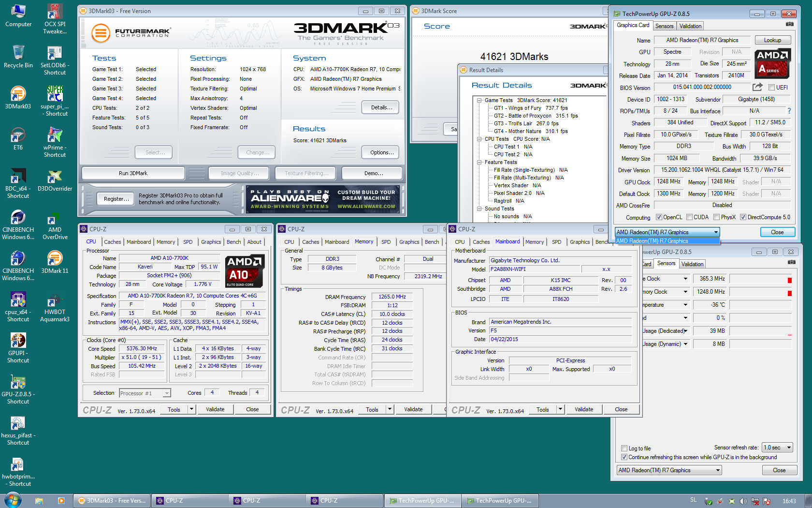Collapse the Sound Tests tree node

pos(479,209)
